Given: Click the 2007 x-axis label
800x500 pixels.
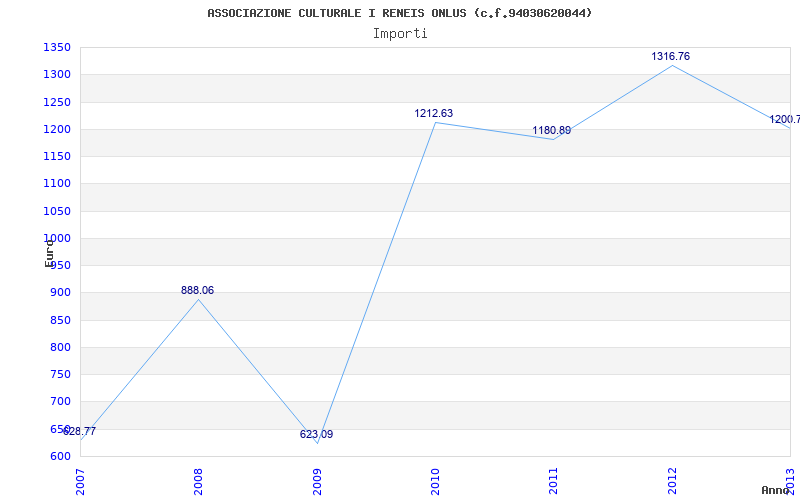Looking at the screenshot, I should coord(81,479).
